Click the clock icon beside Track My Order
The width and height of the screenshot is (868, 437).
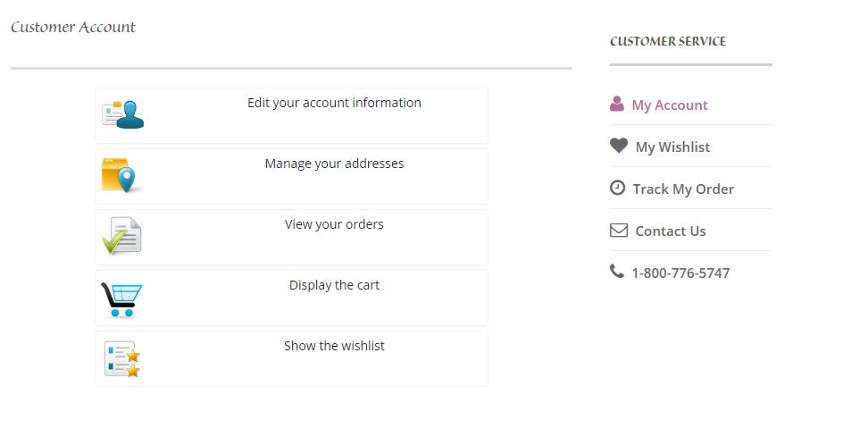pos(617,188)
